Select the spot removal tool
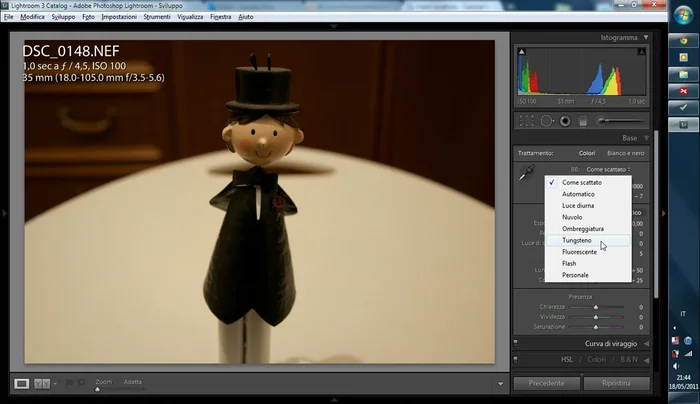The width and height of the screenshot is (700, 404). tap(546, 121)
